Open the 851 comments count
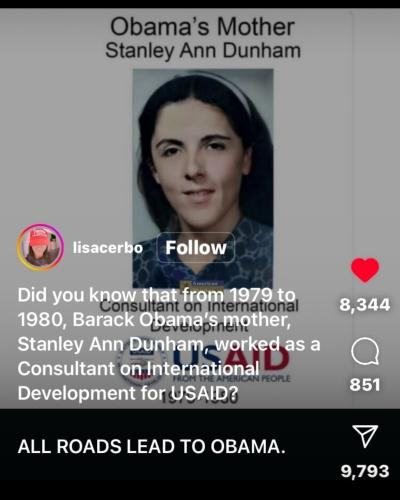The image size is (400, 500). point(365,385)
